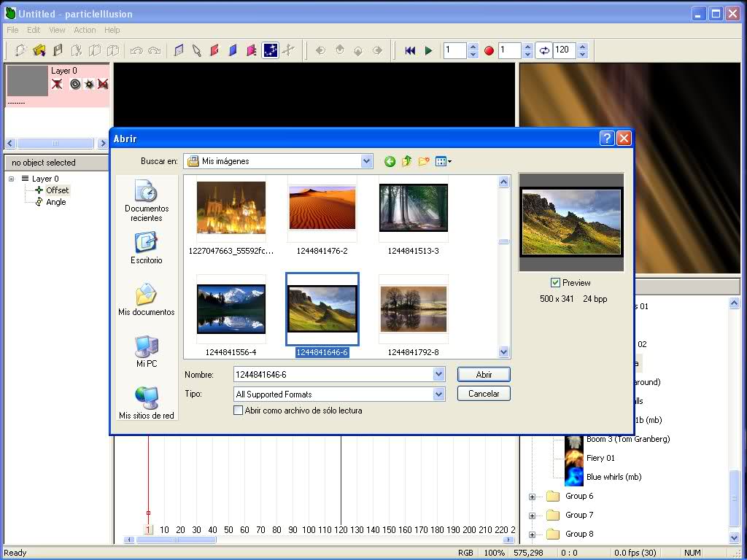Select the 'Fiery 01' emitter in the library

pyautogui.click(x=600, y=458)
